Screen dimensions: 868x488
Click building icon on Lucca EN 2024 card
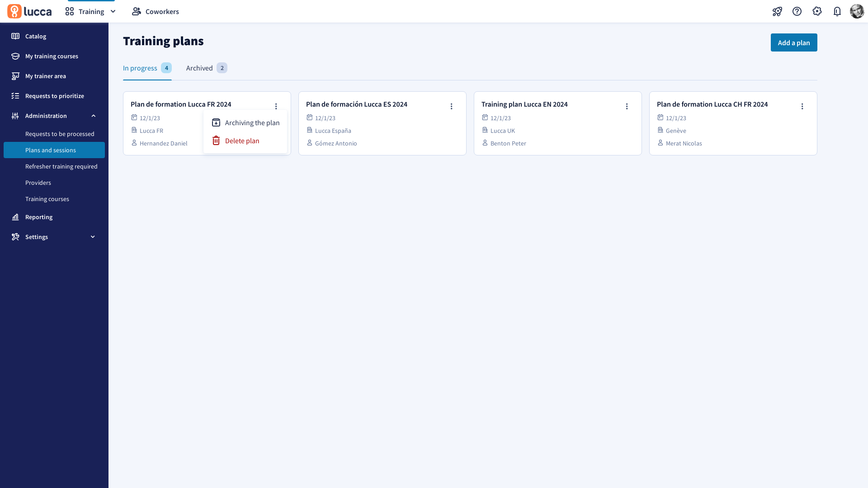point(485,130)
